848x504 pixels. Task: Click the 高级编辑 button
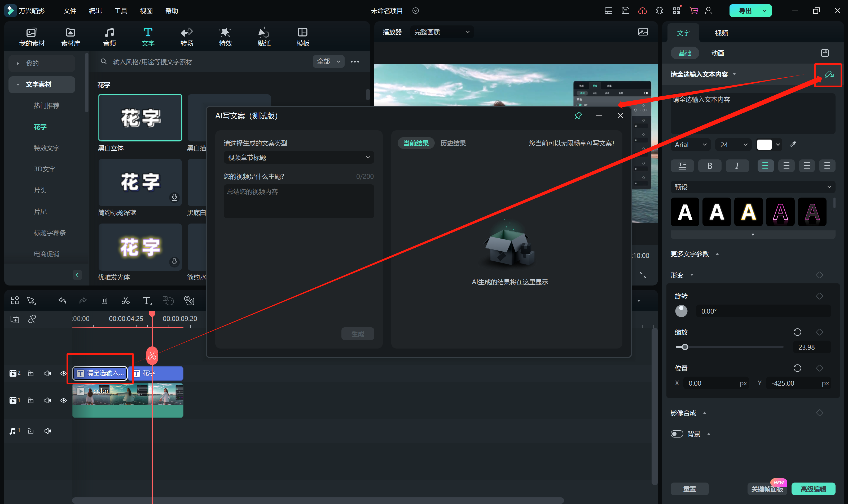point(813,489)
